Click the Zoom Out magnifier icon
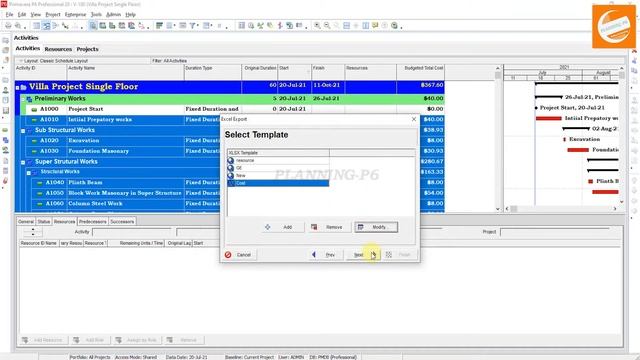This screenshot has height=360, width=640. (x=327, y=25)
